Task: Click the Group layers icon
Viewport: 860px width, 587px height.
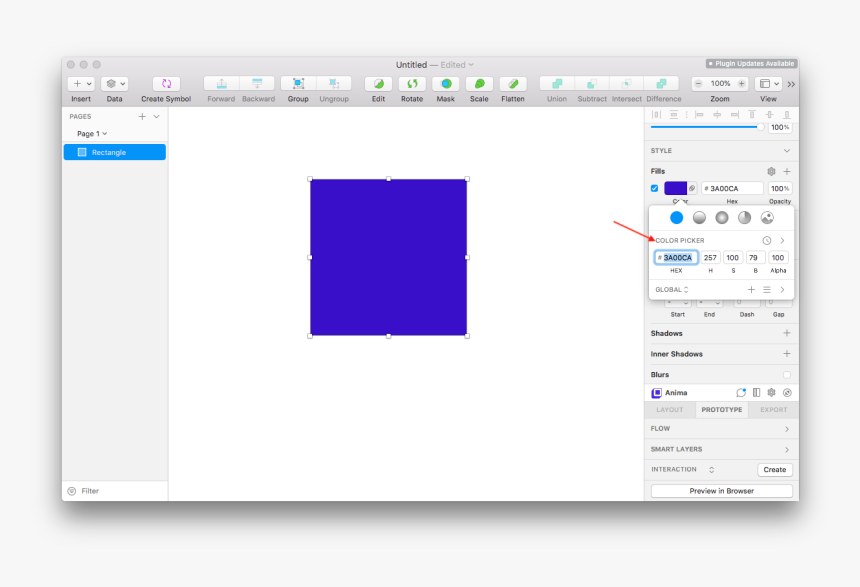Action: pos(298,84)
